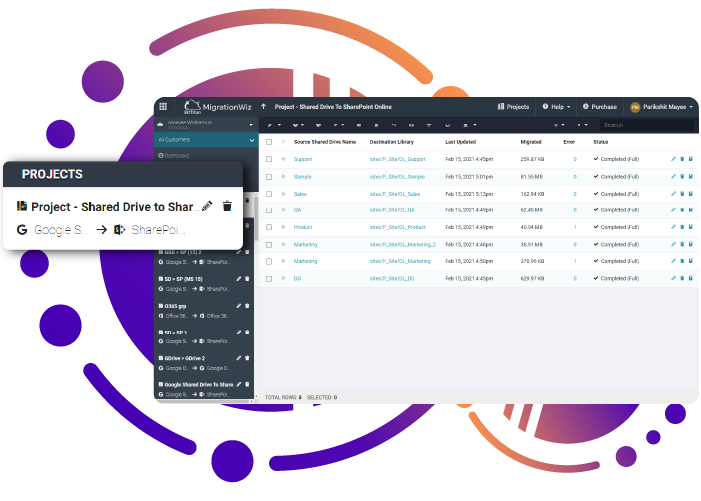
Task: Star the Support row
Action: point(283,159)
